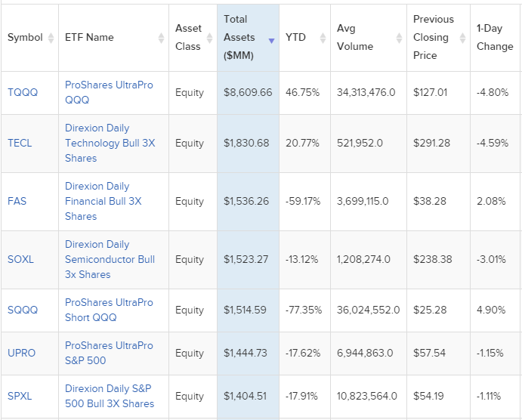
Task: Open the SOXL ticker link
Action: pos(20,259)
